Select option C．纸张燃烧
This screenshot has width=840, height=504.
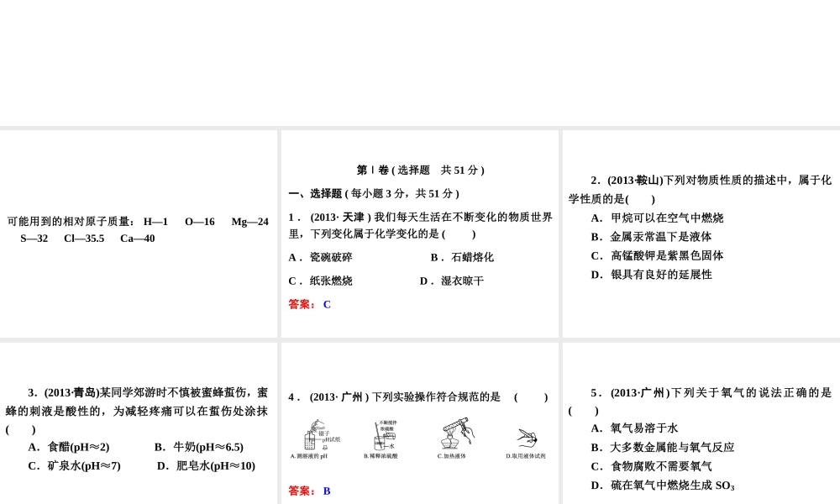click(x=320, y=281)
